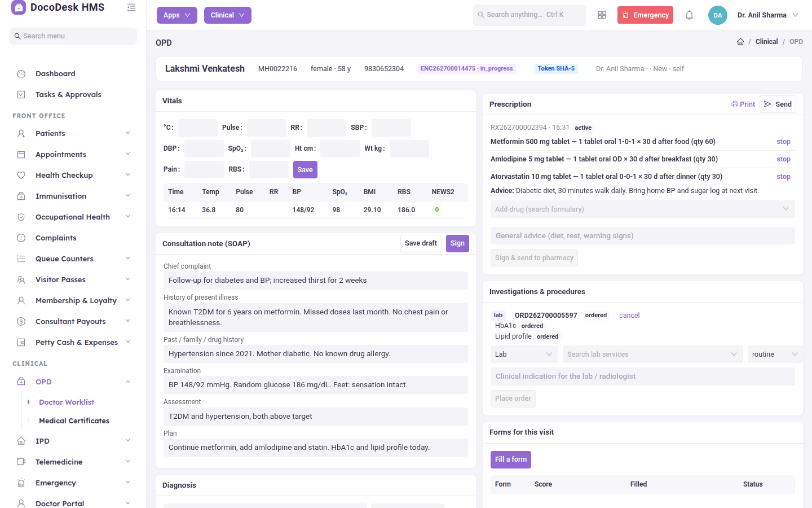The height and width of the screenshot is (508, 812).
Task: Open Add drug formulary dropdown
Action: [643, 209]
